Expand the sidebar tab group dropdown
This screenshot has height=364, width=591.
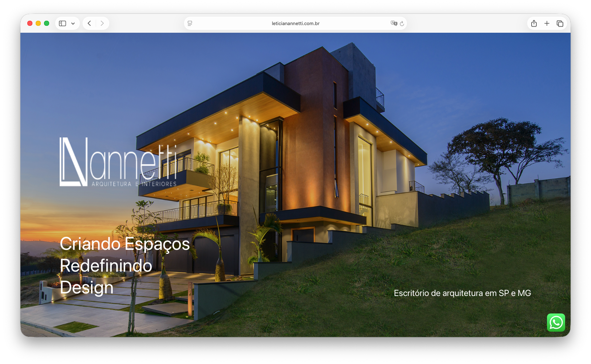pyautogui.click(x=73, y=23)
